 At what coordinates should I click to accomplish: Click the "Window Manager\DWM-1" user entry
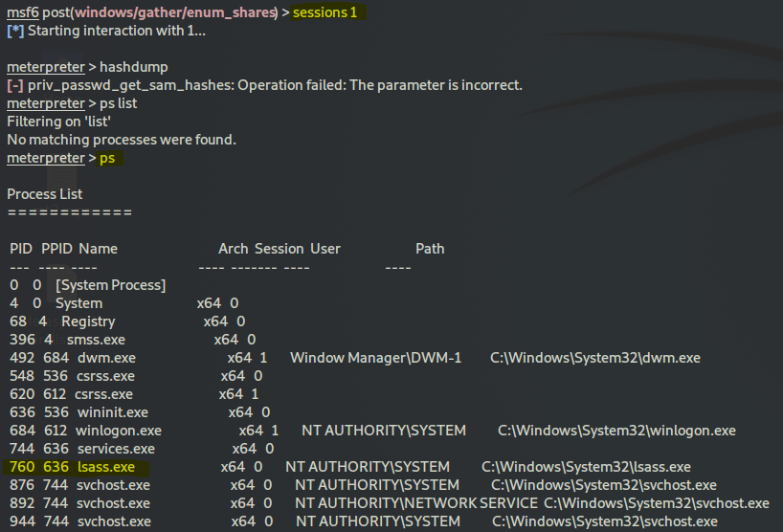click(375, 358)
